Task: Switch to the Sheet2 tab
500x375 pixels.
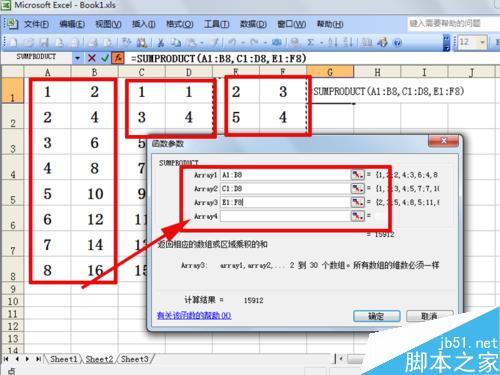Action: 99,359
